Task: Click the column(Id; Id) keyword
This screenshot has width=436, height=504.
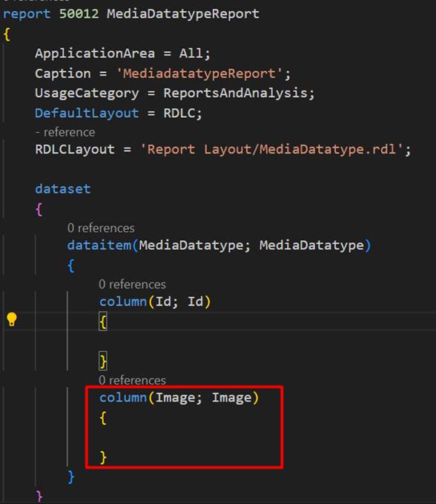Action: tap(123, 302)
